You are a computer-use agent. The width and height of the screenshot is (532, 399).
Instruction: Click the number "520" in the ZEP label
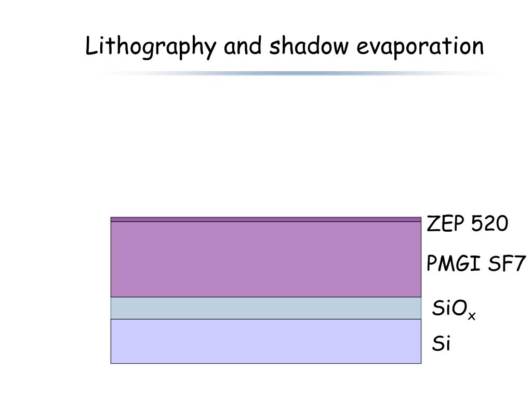pos(489,223)
